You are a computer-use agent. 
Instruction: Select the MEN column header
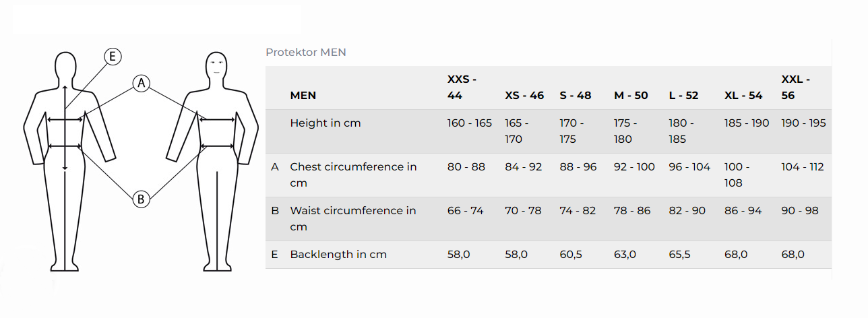[303, 96]
